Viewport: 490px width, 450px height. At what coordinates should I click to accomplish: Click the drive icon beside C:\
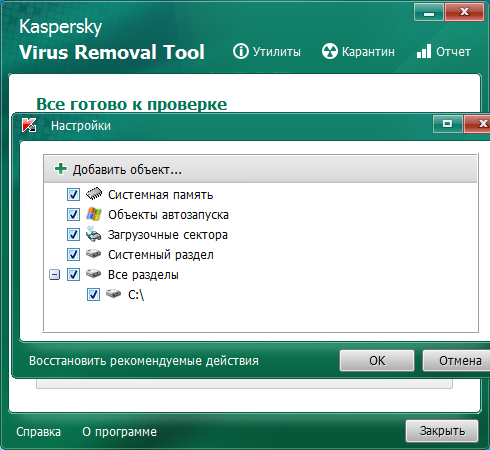114,294
